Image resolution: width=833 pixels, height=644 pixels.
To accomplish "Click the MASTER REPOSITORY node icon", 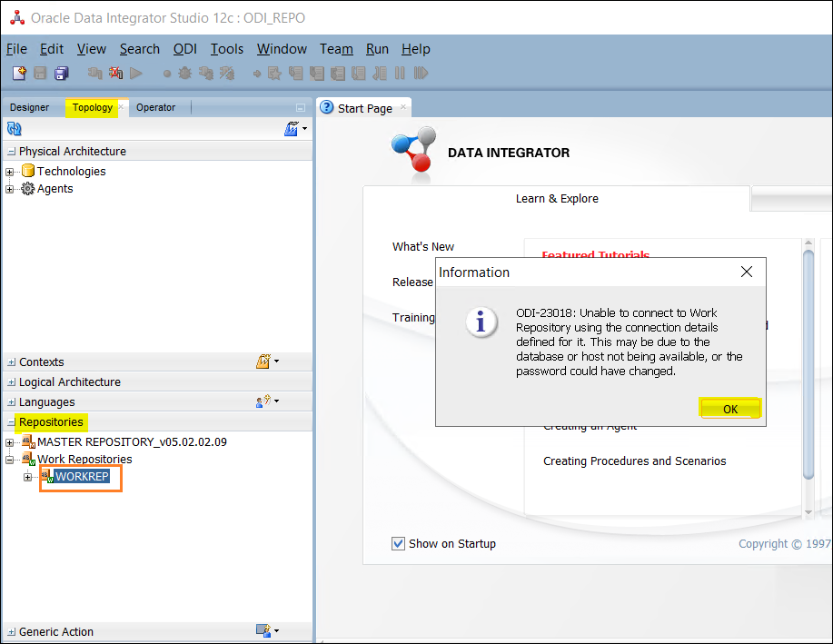I will coord(29,441).
